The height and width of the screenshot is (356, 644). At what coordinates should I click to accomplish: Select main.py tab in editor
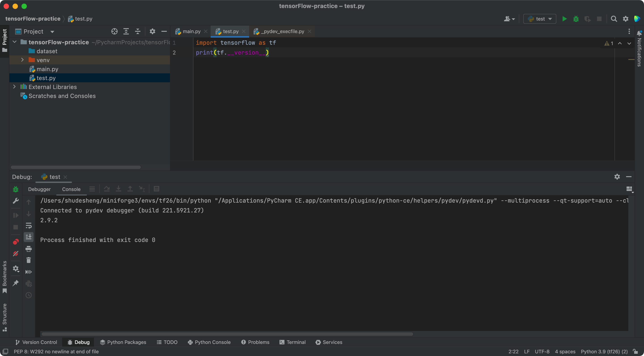point(191,31)
